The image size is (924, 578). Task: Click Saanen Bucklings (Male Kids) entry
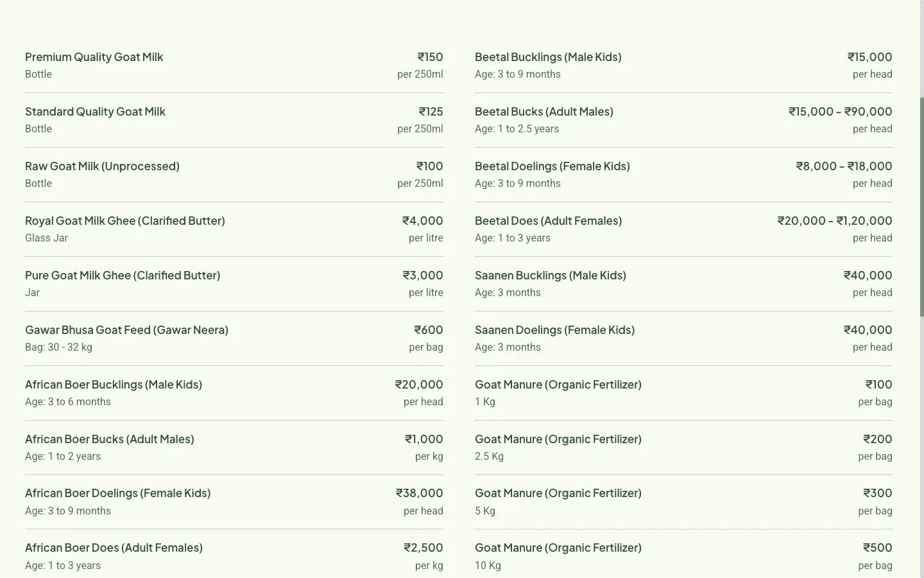(683, 284)
